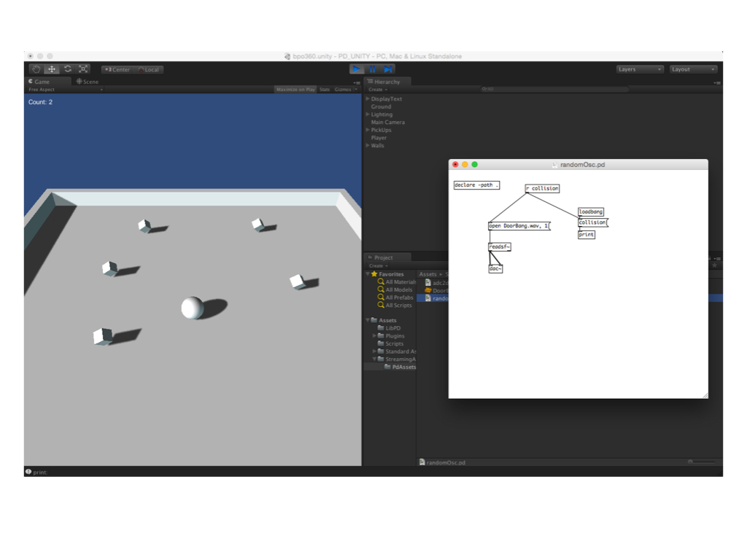Select the Scale tool icon
747x560 pixels.
click(83, 69)
